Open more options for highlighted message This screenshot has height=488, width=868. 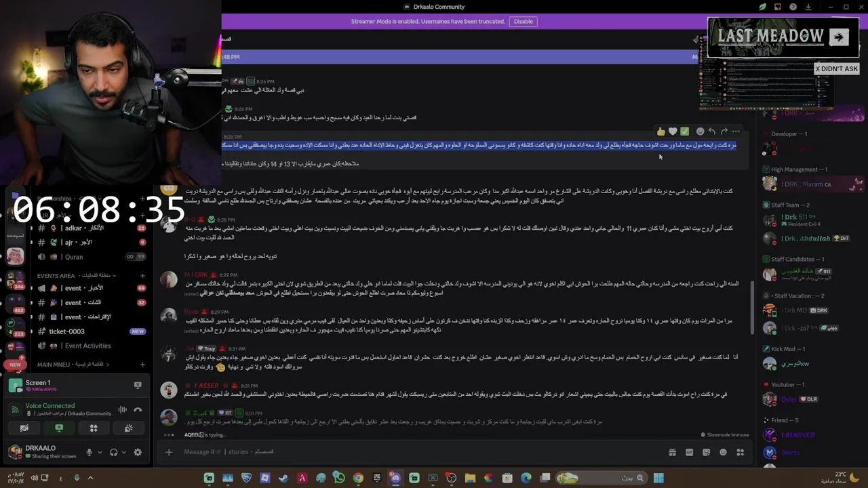(736, 131)
